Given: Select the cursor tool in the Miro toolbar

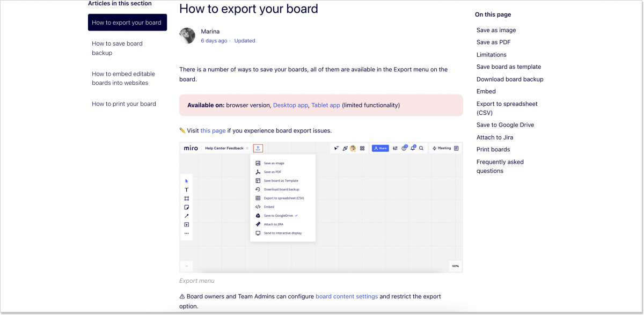Looking at the screenshot, I should [x=187, y=180].
